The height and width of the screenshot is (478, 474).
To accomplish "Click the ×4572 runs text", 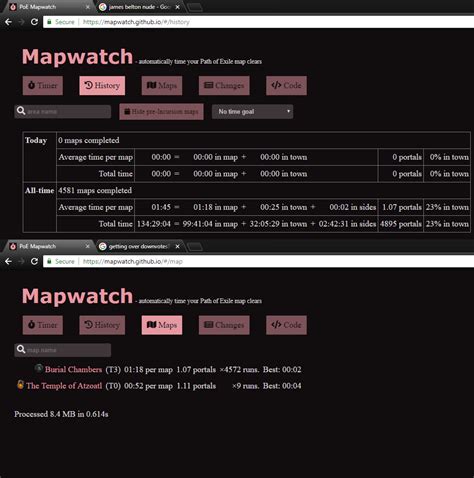I will (x=239, y=369).
